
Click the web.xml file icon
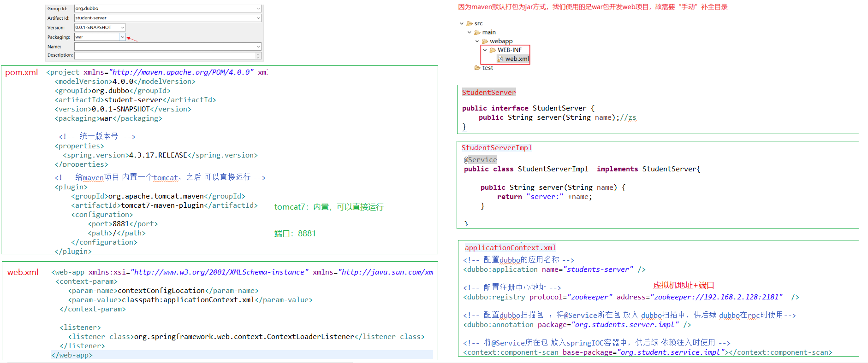point(500,59)
